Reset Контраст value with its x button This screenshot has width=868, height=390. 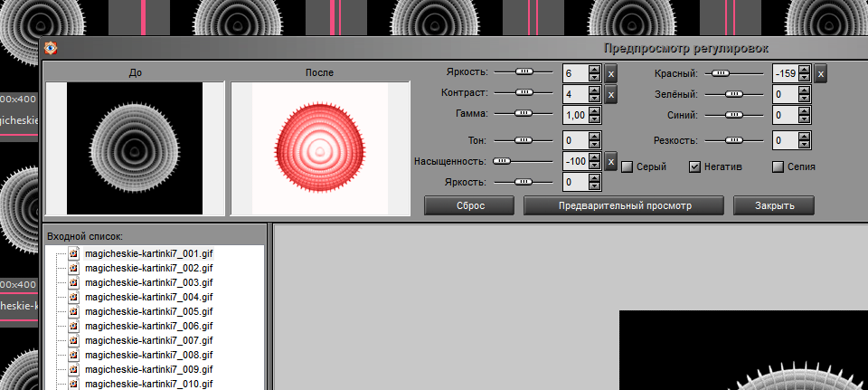click(610, 95)
